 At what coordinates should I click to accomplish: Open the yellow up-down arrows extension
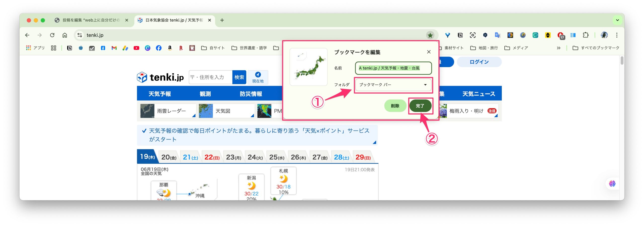pyautogui.click(x=548, y=35)
